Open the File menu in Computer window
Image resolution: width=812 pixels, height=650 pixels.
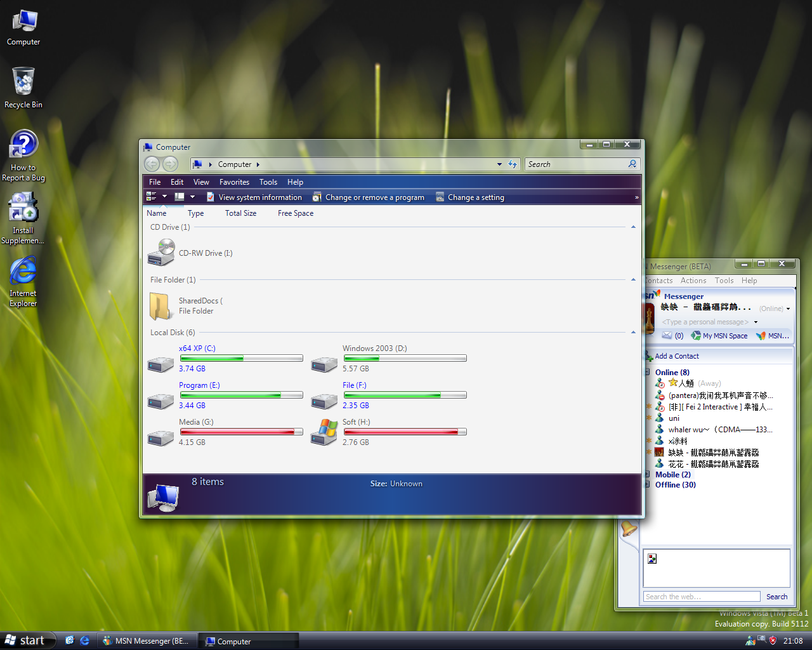pos(155,182)
